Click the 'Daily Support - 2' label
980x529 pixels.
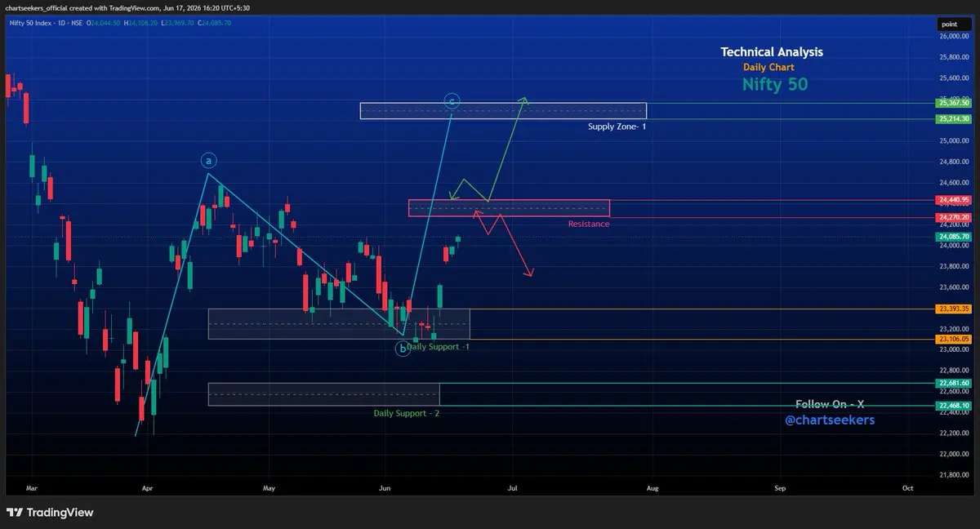coord(407,413)
